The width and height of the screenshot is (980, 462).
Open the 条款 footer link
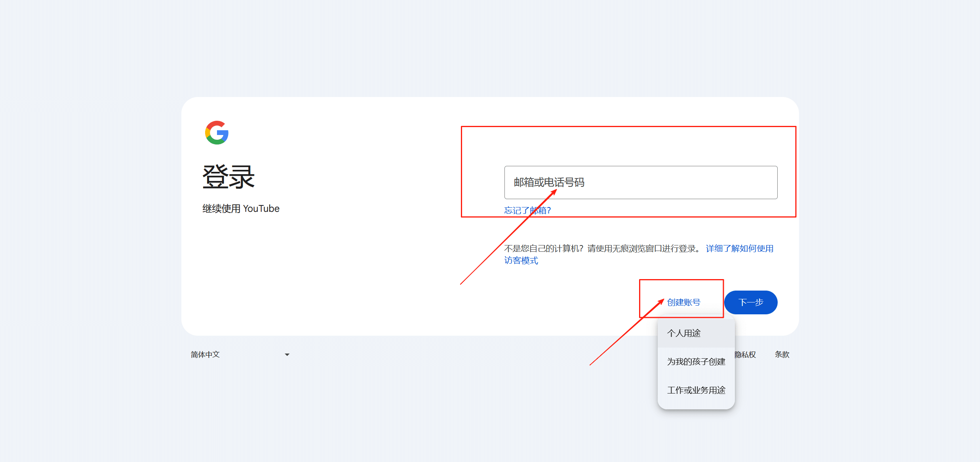pyautogui.click(x=782, y=355)
